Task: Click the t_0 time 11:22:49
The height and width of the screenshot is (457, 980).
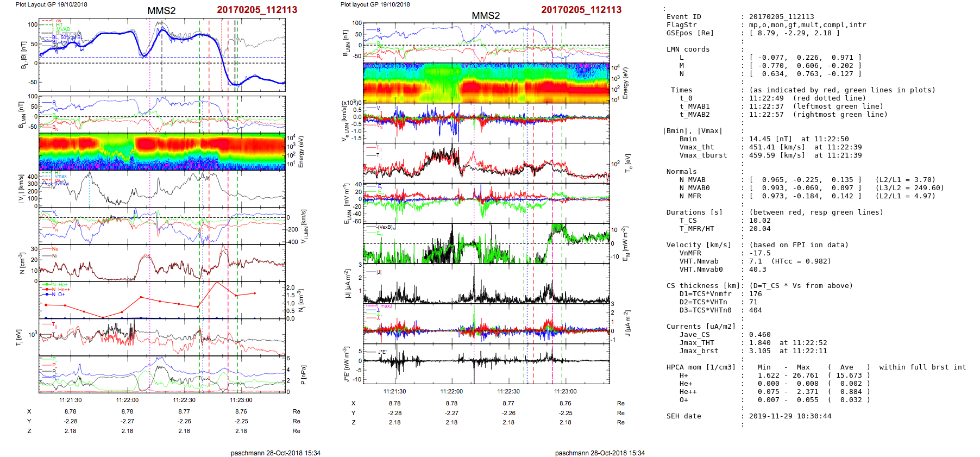Action: point(767,98)
